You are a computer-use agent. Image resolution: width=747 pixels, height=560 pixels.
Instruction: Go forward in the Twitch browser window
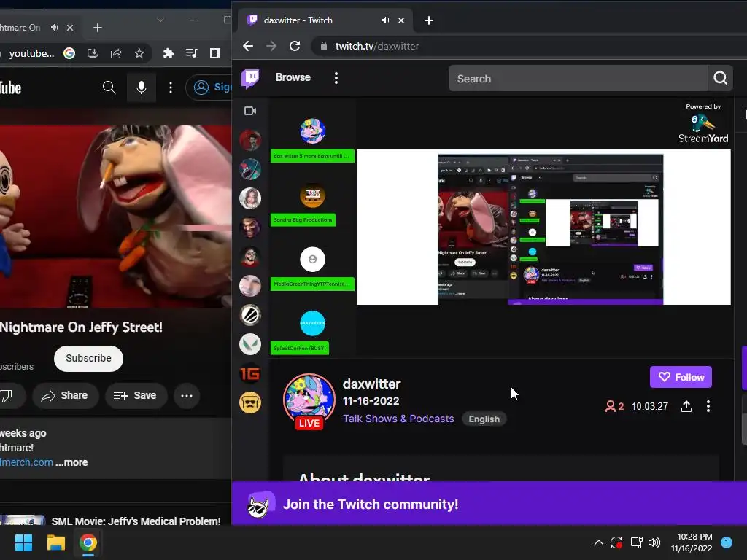coord(271,46)
